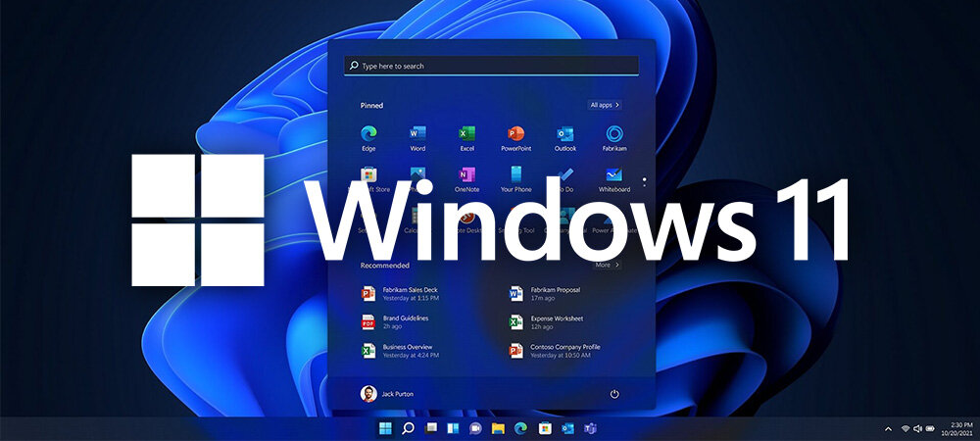Open the Chat icon on the taskbar
The height and width of the screenshot is (441, 980).
[x=475, y=428]
